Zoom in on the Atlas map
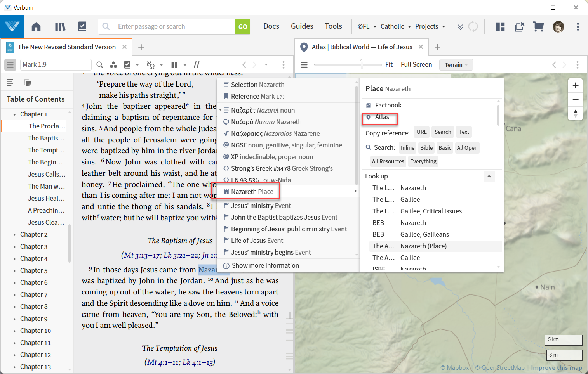This screenshot has height=374, width=588. pyautogui.click(x=576, y=85)
